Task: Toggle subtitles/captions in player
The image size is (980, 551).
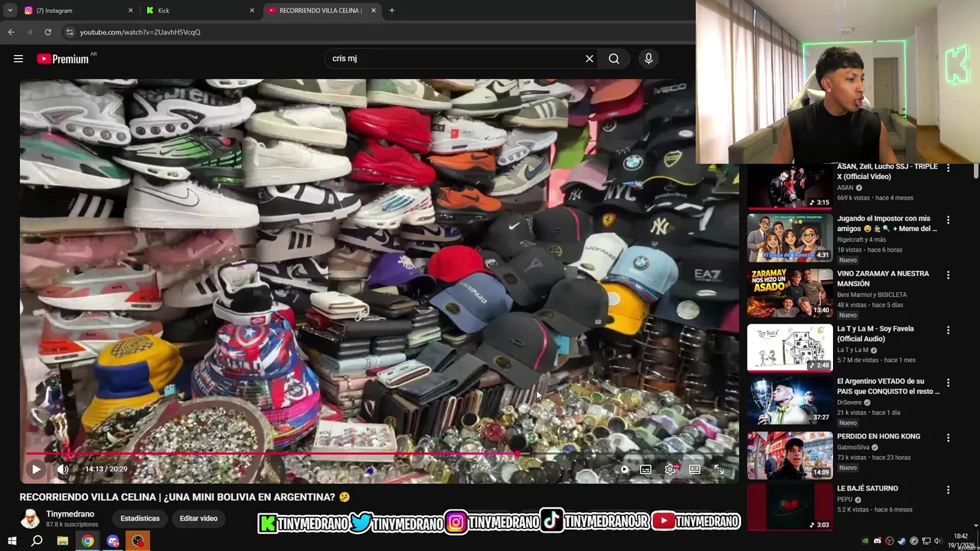Action: 646,469
